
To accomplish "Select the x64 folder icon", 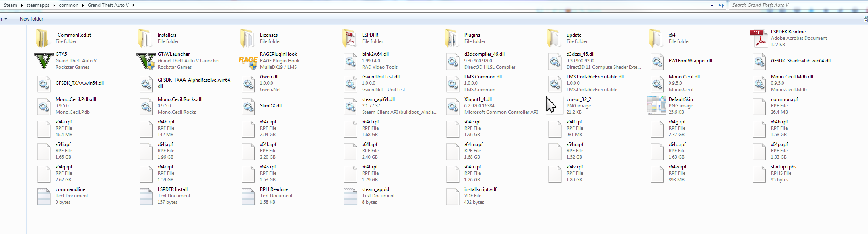I will [x=656, y=38].
